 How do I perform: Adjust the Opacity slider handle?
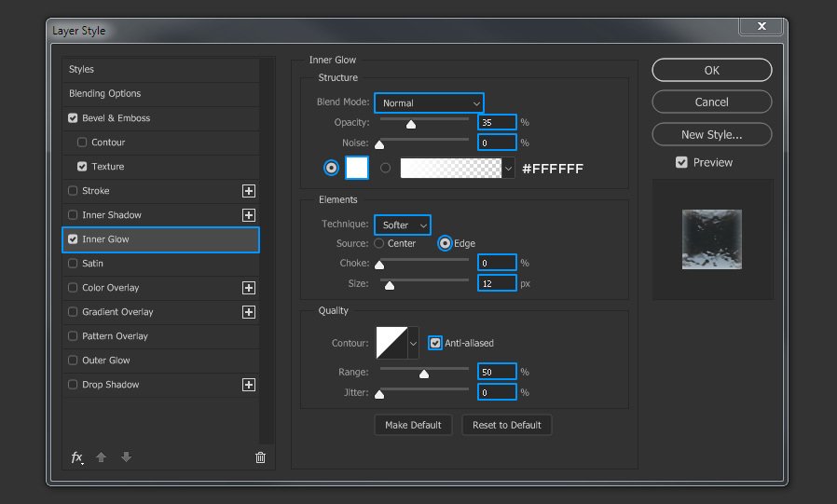pos(411,124)
